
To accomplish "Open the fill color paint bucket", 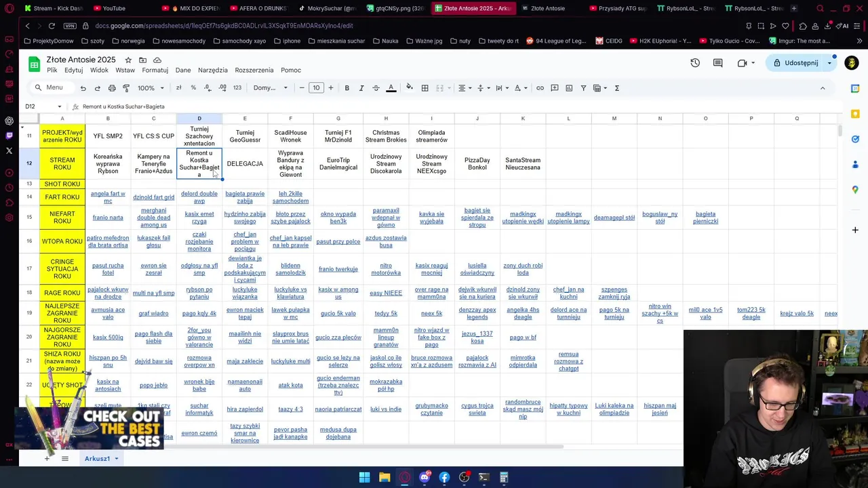I will pyautogui.click(x=409, y=88).
